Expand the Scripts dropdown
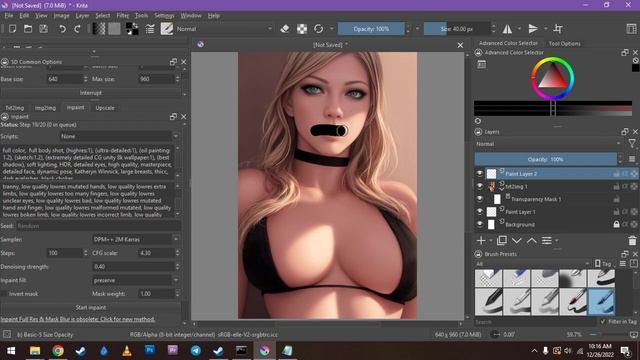The image size is (640, 360). click(120, 136)
